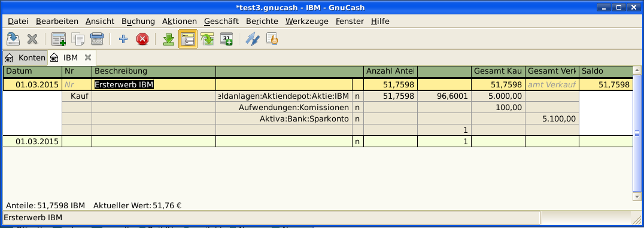
Task: Toggle reconcile flag n on empty bottom transaction
Action: point(358,142)
